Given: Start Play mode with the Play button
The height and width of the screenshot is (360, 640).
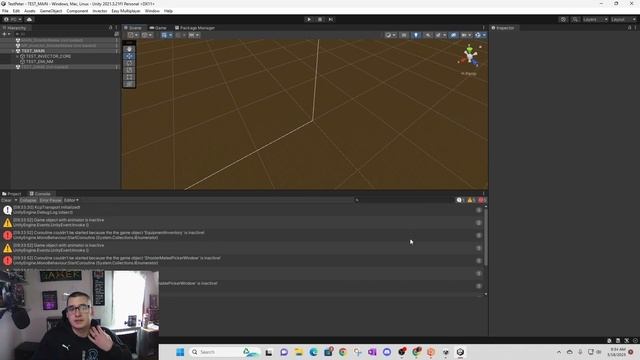Looking at the screenshot, I should coord(309,19).
